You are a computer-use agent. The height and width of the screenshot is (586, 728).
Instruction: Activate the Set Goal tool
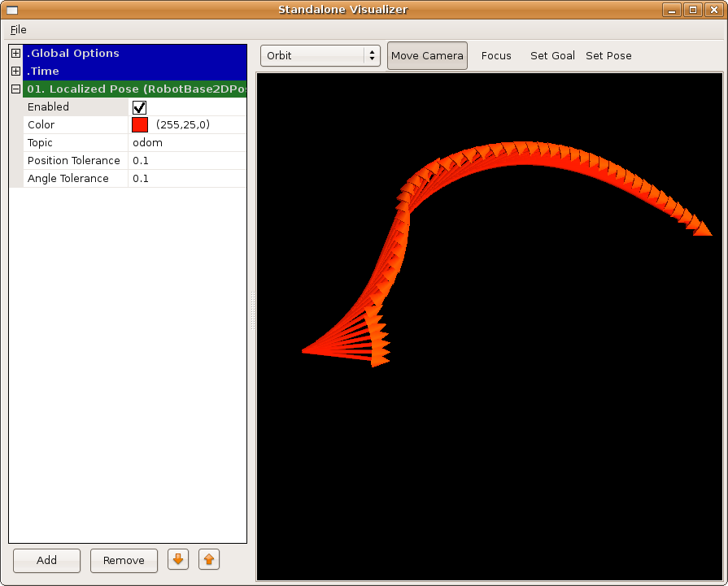(552, 55)
